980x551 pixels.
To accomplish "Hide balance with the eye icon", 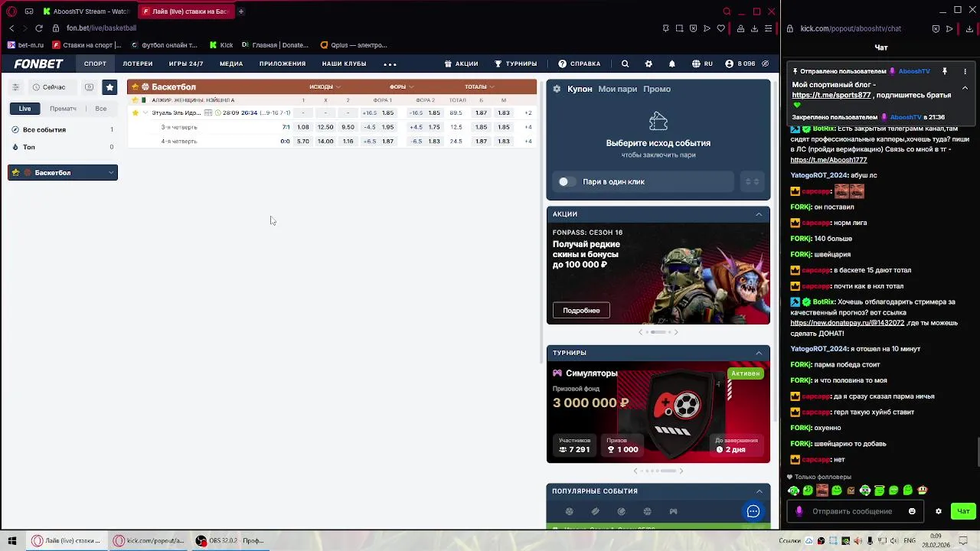I will tap(765, 64).
